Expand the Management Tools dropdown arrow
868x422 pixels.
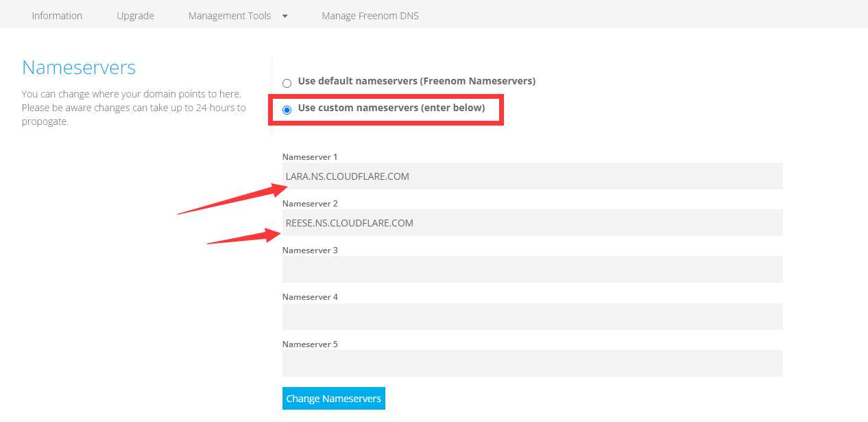285,16
